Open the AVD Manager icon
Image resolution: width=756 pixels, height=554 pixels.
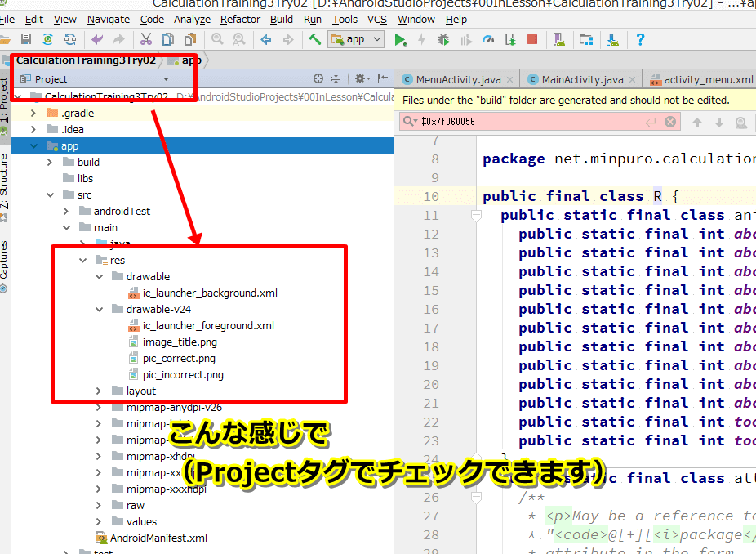click(x=558, y=39)
